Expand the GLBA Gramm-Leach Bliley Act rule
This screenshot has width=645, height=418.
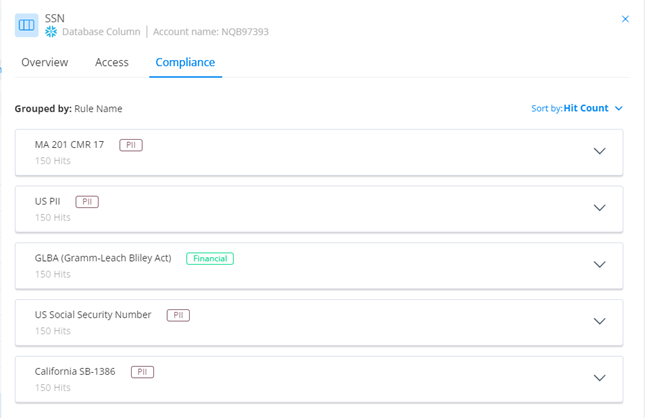click(600, 265)
